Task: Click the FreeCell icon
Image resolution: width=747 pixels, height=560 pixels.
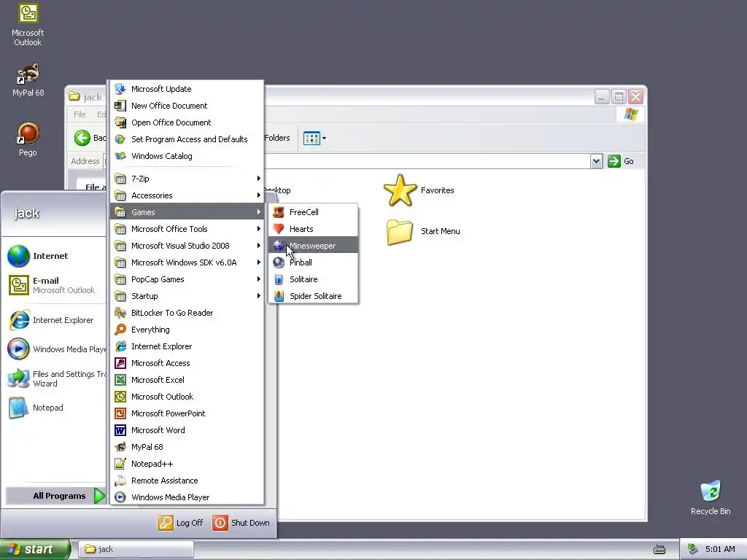Action: [279, 212]
